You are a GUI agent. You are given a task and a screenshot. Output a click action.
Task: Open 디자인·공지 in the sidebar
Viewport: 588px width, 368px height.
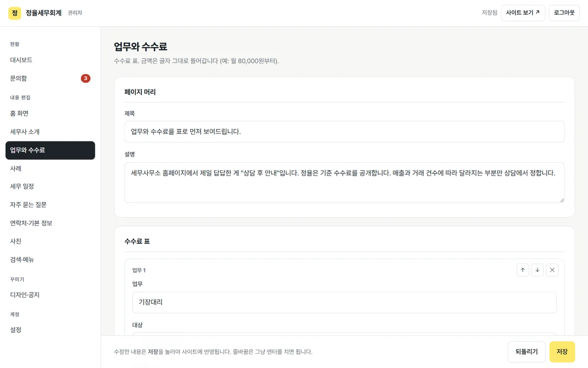[50, 295]
